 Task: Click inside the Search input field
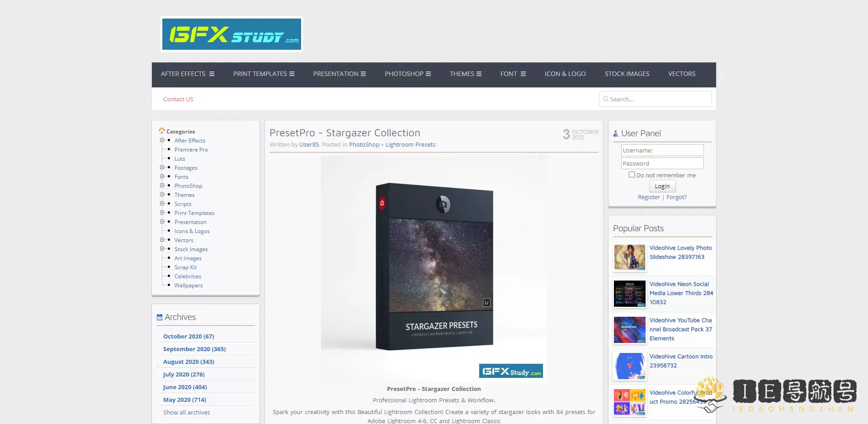656,99
